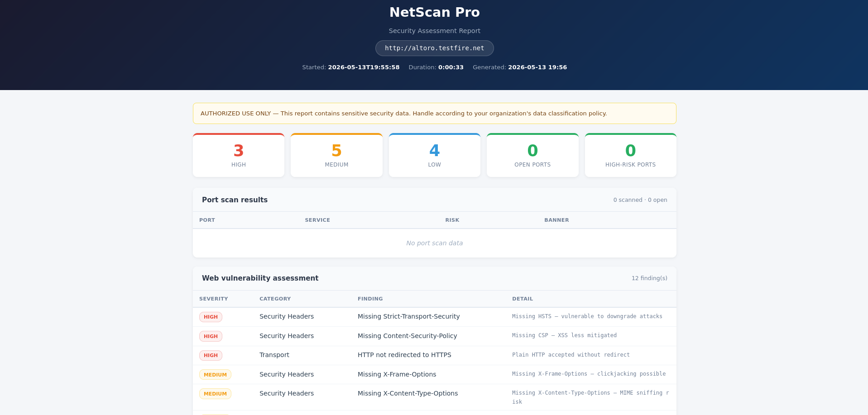Click the CATEGORY column header
Image resolution: width=868 pixels, height=415 pixels.
(x=275, y=299)
